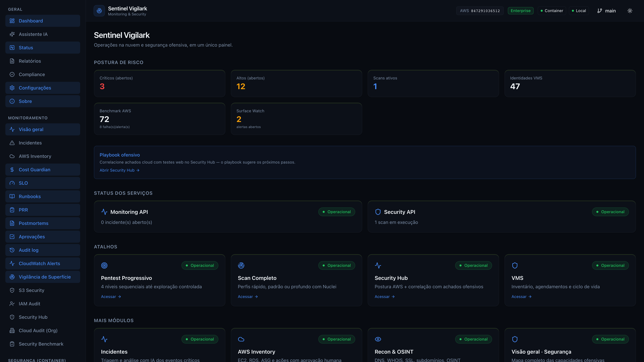644x362 pixels.
Task: Open the Identidades VMS card
Action: (x=570, y=83)
